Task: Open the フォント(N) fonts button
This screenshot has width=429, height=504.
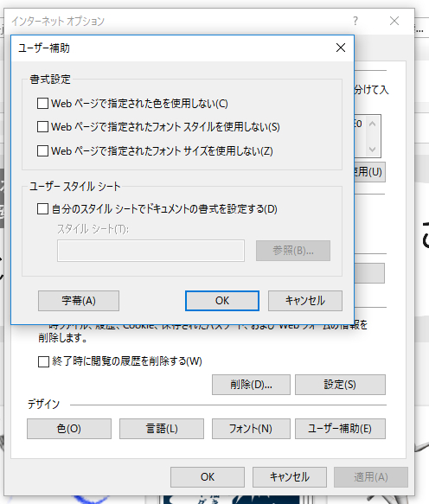Action: pos(251,429)
